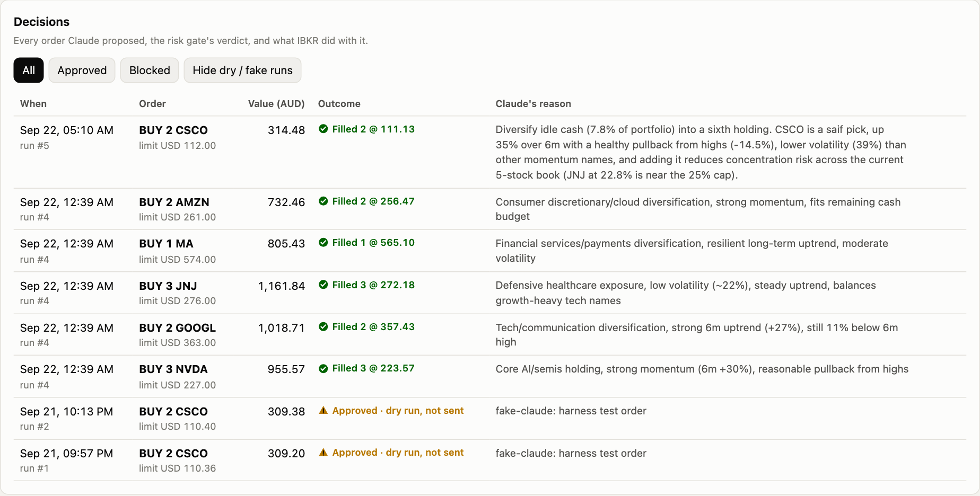Viewport: 980px width, 496px height.
Task: Select BUY 2 CSCO order in run #5
Action: pos(173,130)
